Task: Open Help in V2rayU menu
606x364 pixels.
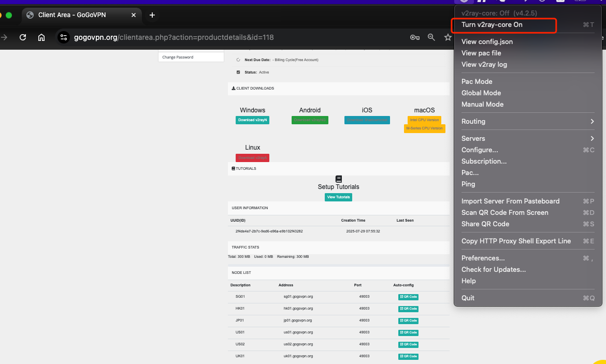Action: click(x=528, y=281)
